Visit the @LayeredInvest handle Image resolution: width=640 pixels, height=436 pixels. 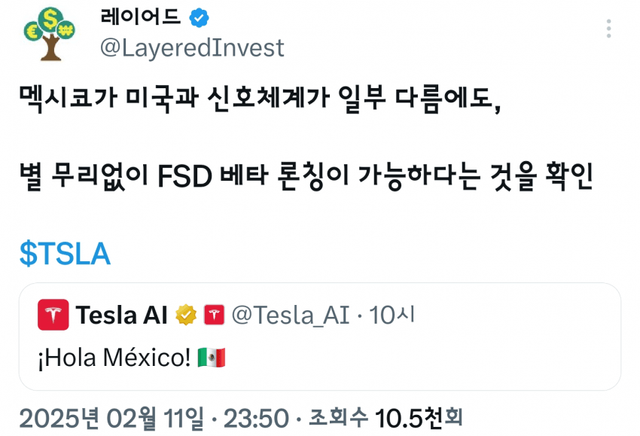192,47
